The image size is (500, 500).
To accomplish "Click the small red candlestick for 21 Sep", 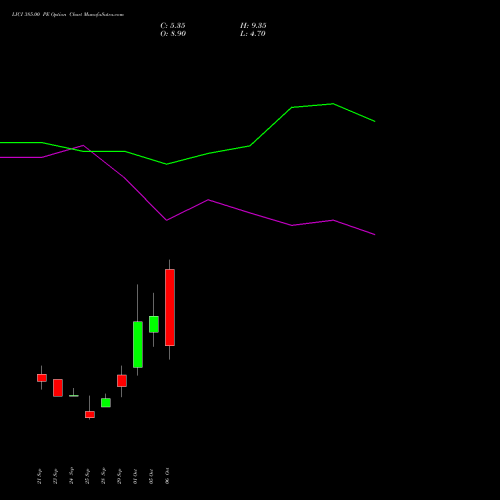I will tap(42, 378).
